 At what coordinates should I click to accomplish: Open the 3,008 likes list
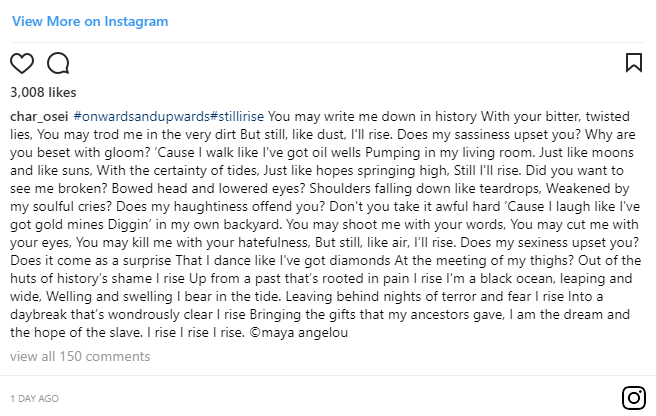tap(43, 92)
